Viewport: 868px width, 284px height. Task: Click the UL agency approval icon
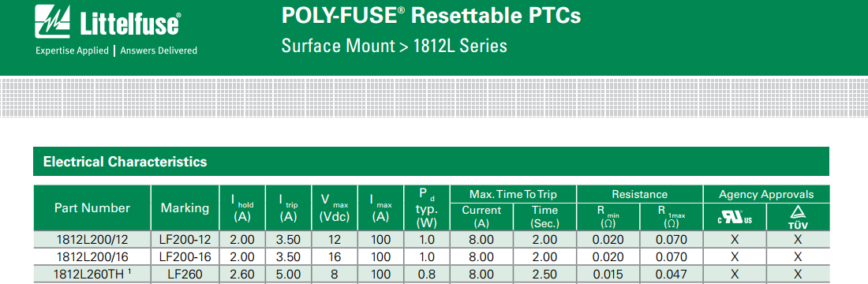pyautogui.click(x=735, y=218)
